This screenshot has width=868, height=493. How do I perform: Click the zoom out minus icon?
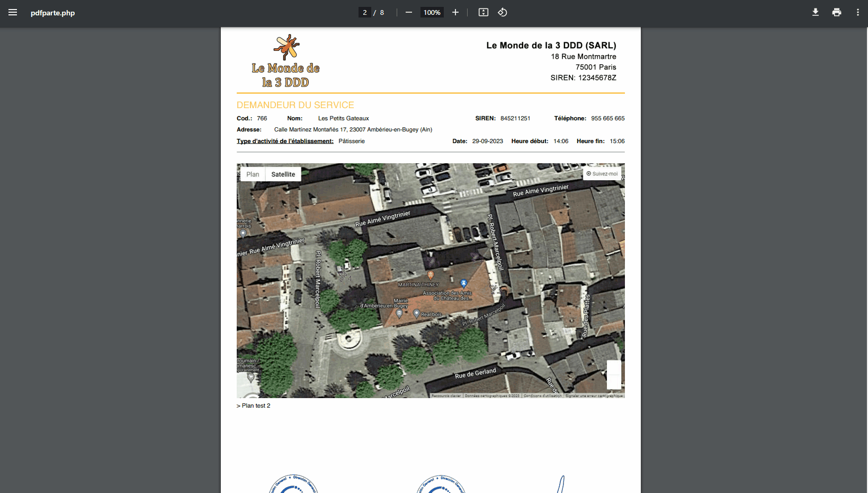pos(409,12)
